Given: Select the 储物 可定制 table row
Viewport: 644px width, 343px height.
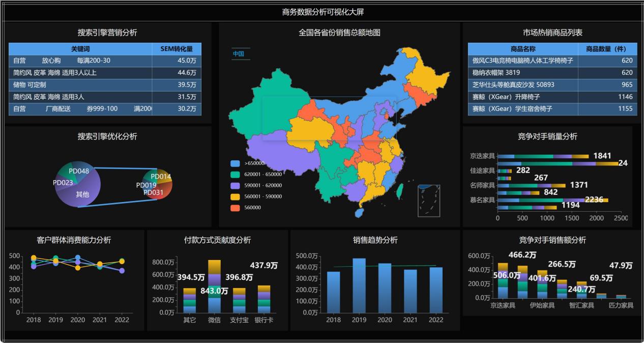Looking at the screenshot, I should [104, 84].
